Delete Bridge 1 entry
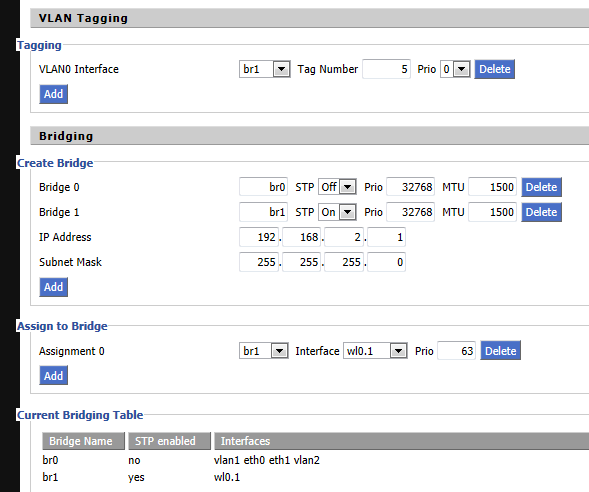 pyautogui.click(x=541, y=212)
